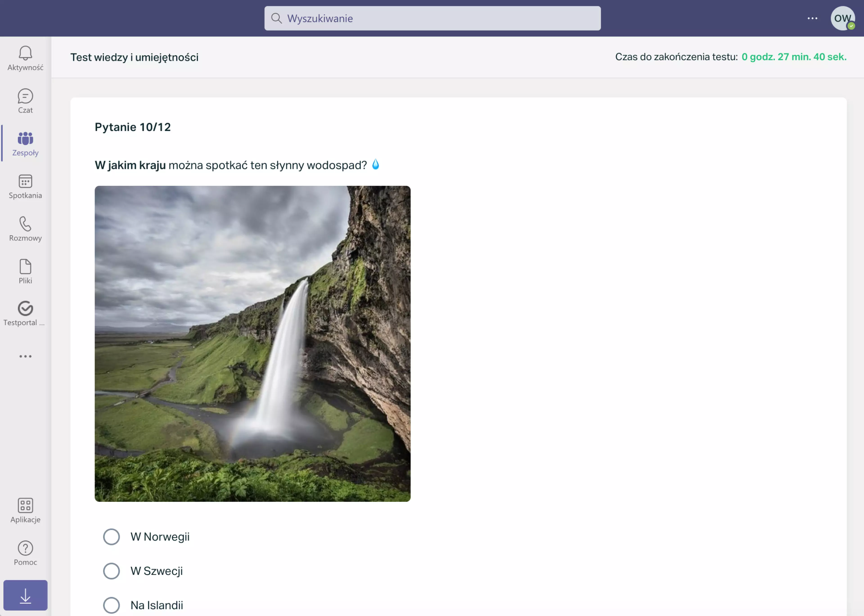Focus the Wyszukiwanie search field

pos(433,18)
